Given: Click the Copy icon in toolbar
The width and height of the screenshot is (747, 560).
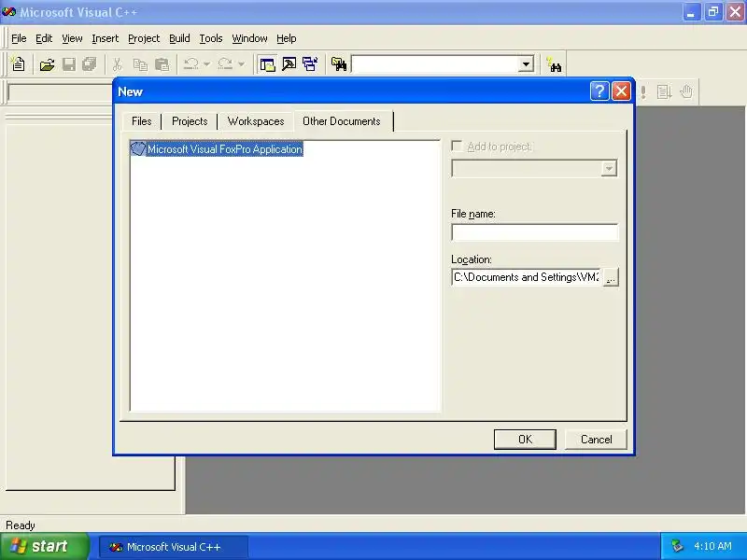Looking at the screenshot, I should [140, 64].
